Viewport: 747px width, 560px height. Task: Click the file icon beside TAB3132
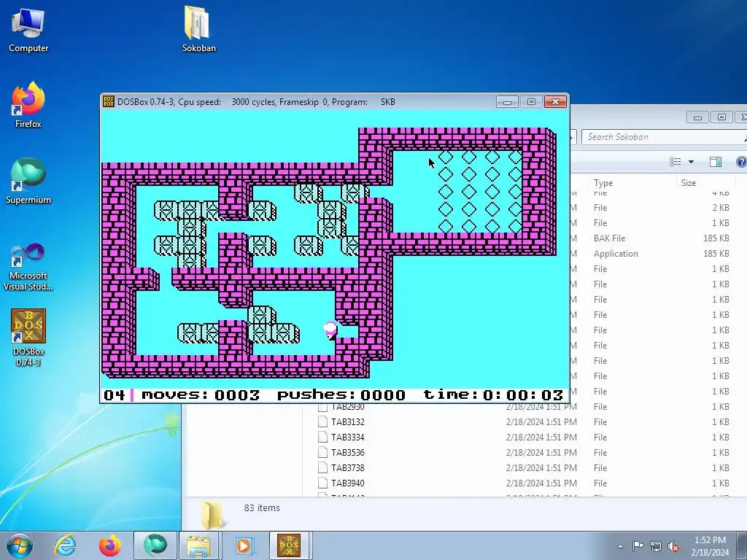tap(322, 422)
